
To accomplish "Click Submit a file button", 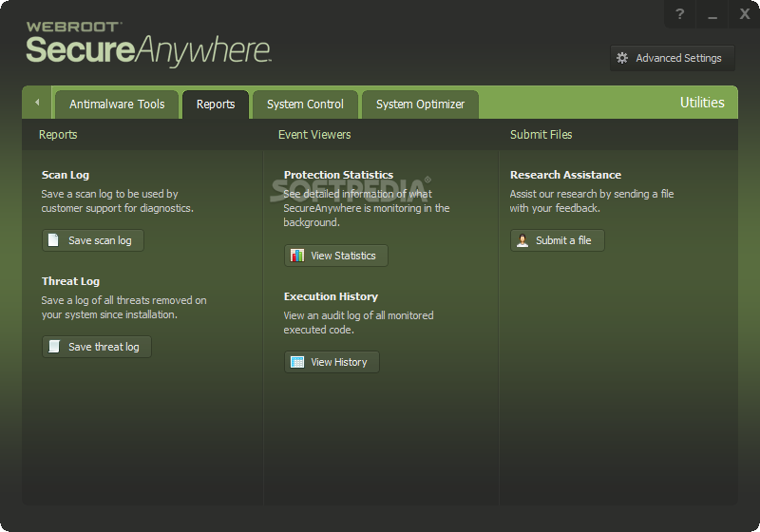I will (558, 240).
